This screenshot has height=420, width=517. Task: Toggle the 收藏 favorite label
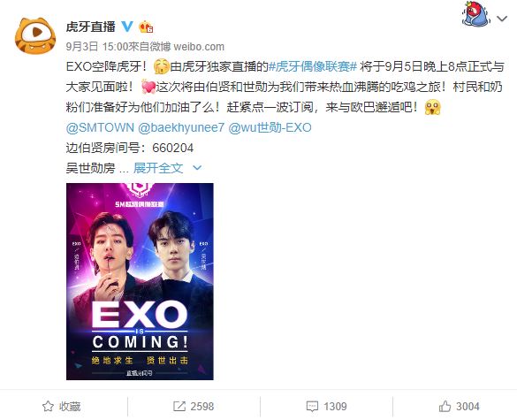(70, 406)
